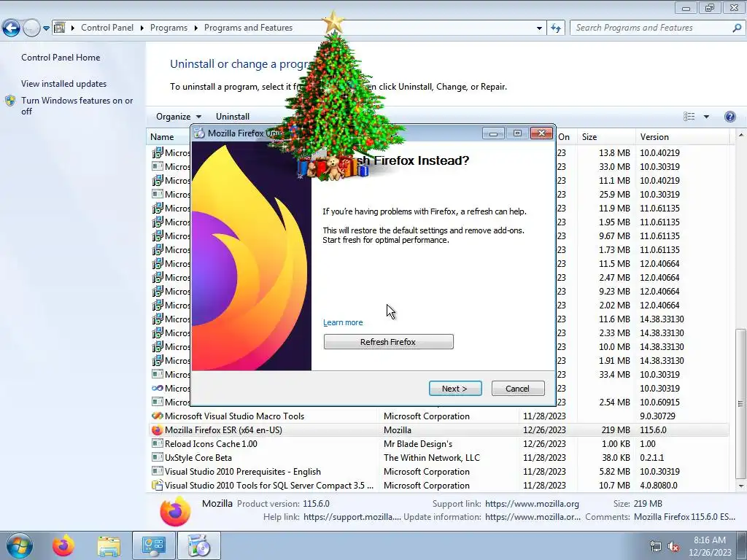The image size is (747, 560).
Task: Select Programs and Features breadcrumb
Action: [248, 28]
